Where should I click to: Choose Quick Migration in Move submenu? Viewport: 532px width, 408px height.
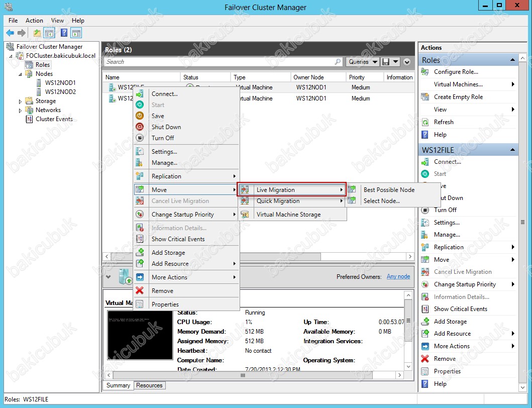(292, 200)
